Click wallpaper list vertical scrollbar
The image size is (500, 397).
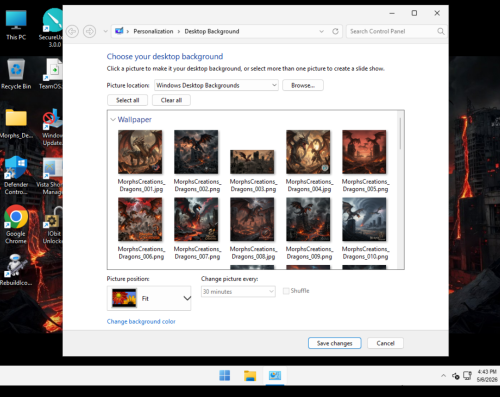pyautogui.click(x=400, y=133)
